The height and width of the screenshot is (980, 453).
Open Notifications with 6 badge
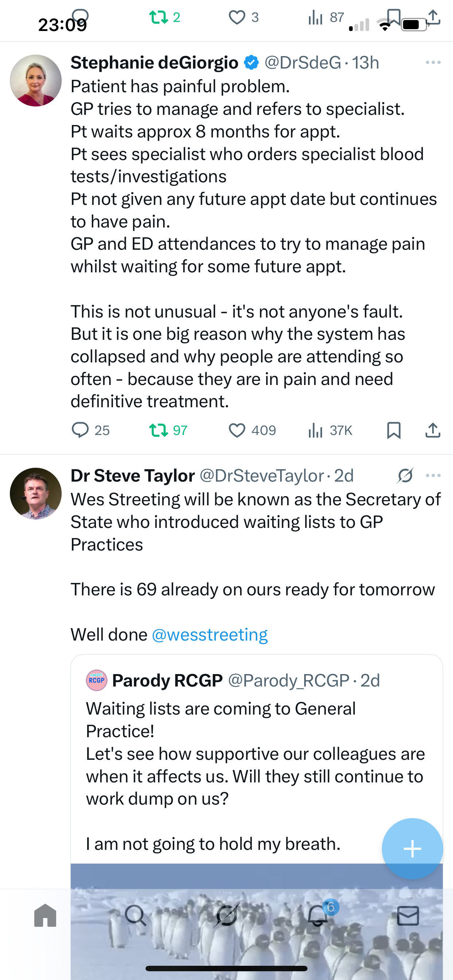coord(318,915)
